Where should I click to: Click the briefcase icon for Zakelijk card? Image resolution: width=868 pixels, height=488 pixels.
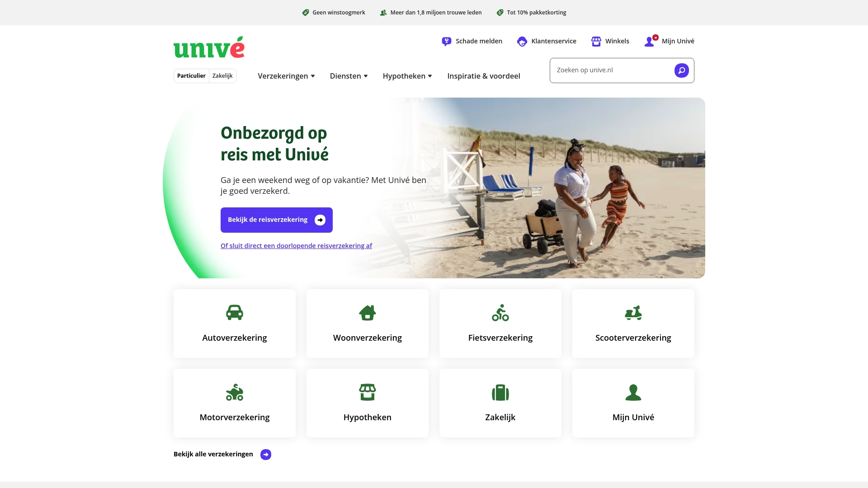tap(500, 392)
